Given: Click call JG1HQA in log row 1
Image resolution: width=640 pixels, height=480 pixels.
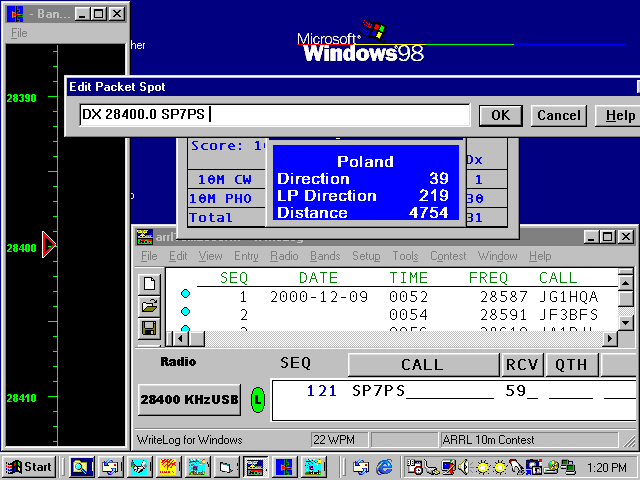Looking at the screenshot, I should click(x=569, y=297).
